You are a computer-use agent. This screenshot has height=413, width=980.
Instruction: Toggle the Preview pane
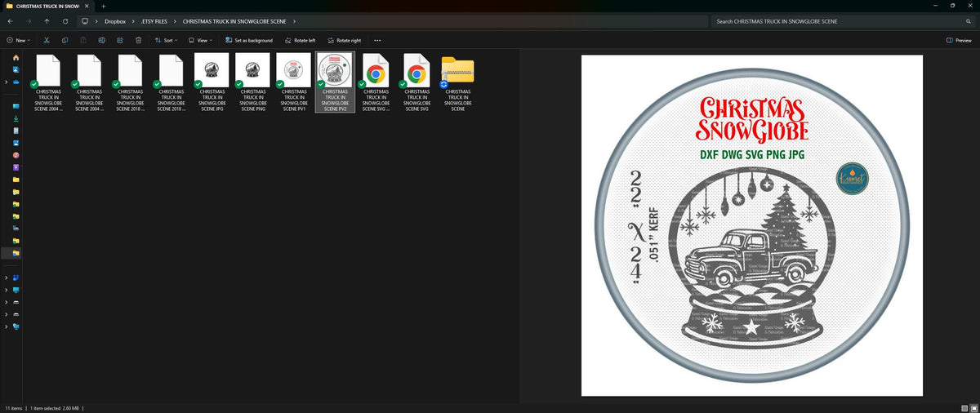[959, 40]
